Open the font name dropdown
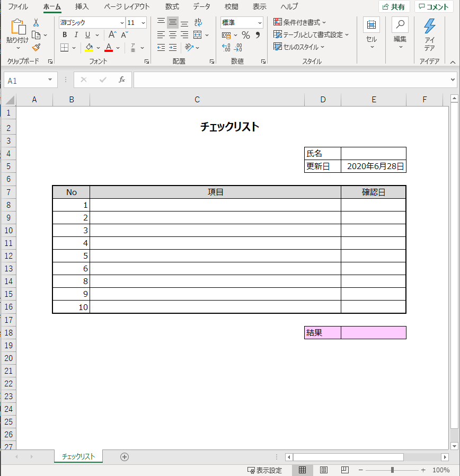 coord(121,23)
